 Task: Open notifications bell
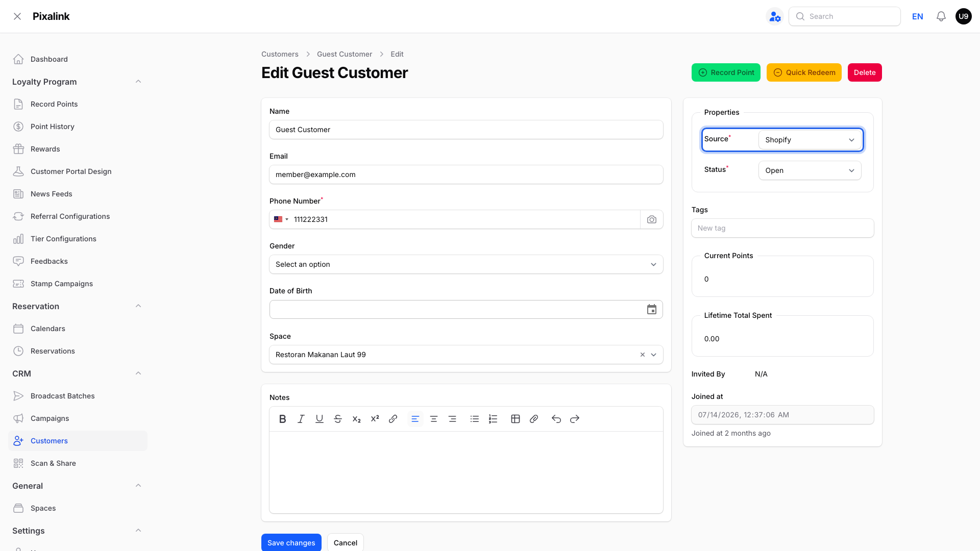point(941,16)
